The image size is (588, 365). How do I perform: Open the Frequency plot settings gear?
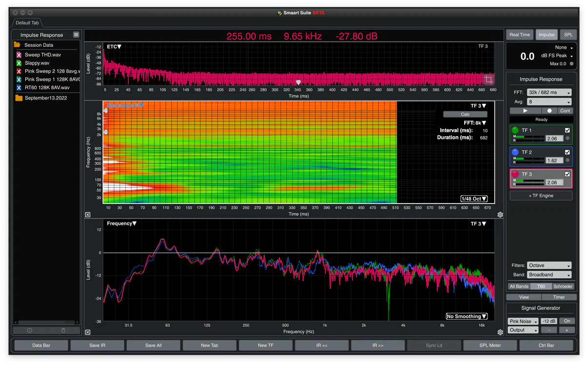[500, 332]
